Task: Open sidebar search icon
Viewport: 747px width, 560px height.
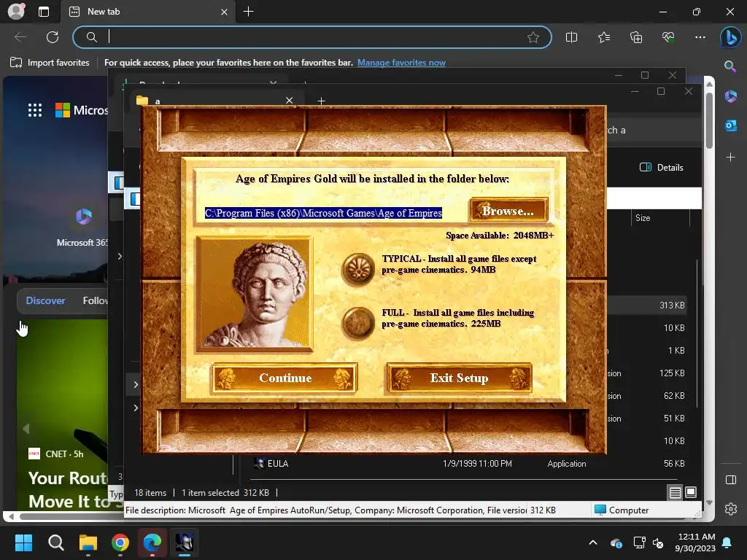Action: 729,66
